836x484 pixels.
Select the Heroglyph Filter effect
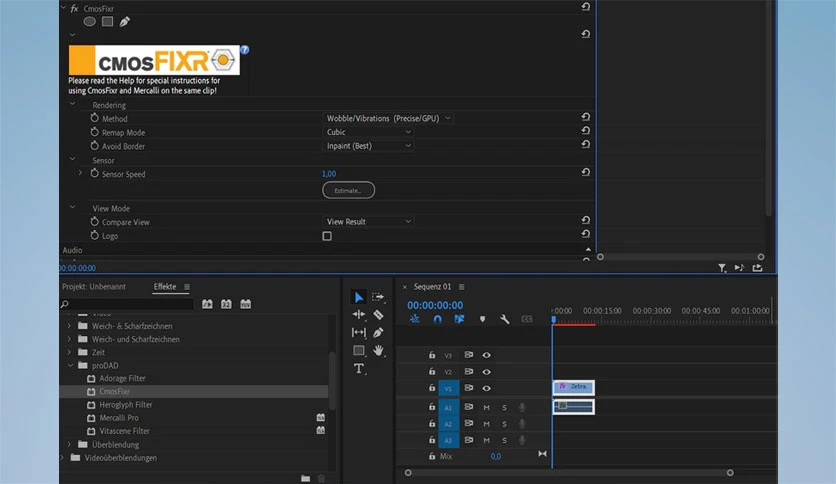coord(125,405)
